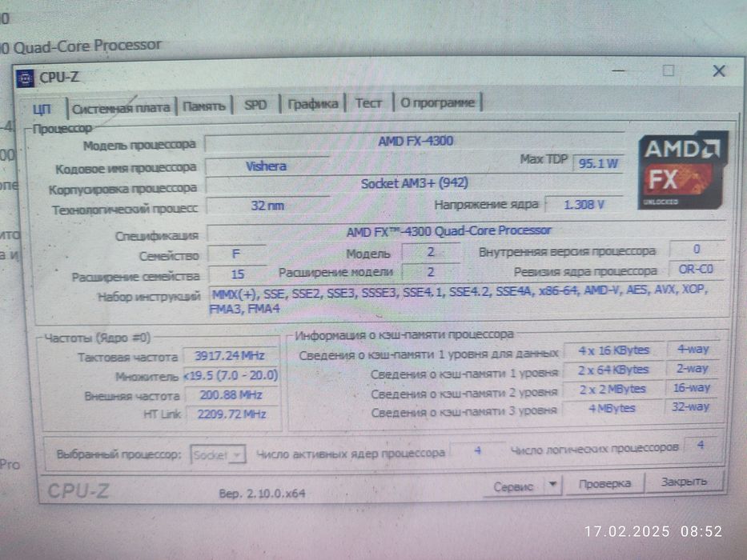Click the Внешняя частота 200.88 MHz value
This screenshot has height=560, width=747.
click(231, 395)
